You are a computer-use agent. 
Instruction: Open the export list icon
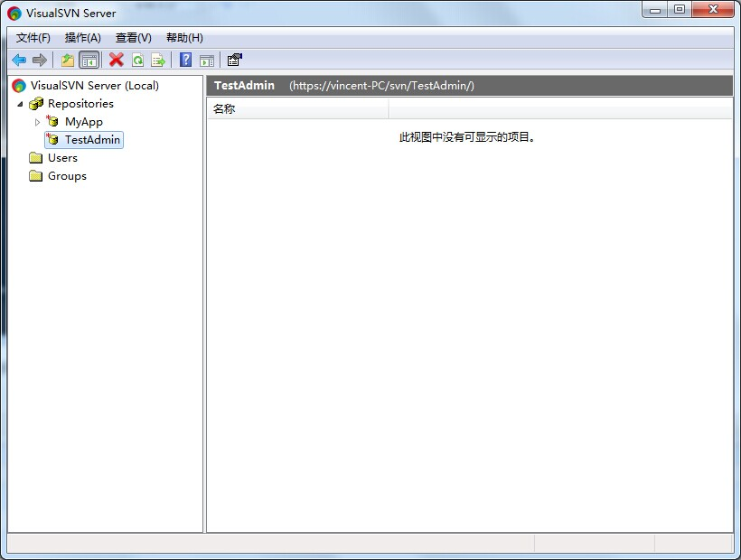[x=160, y=60]
